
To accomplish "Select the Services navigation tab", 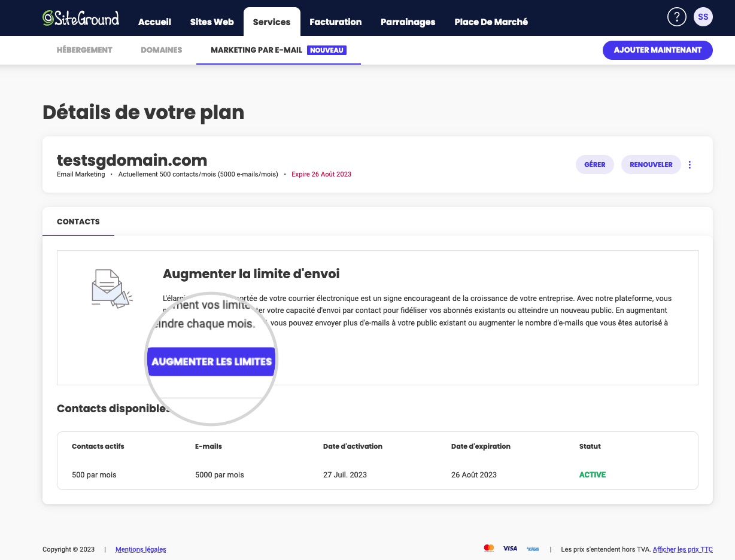I will [272, 22].
